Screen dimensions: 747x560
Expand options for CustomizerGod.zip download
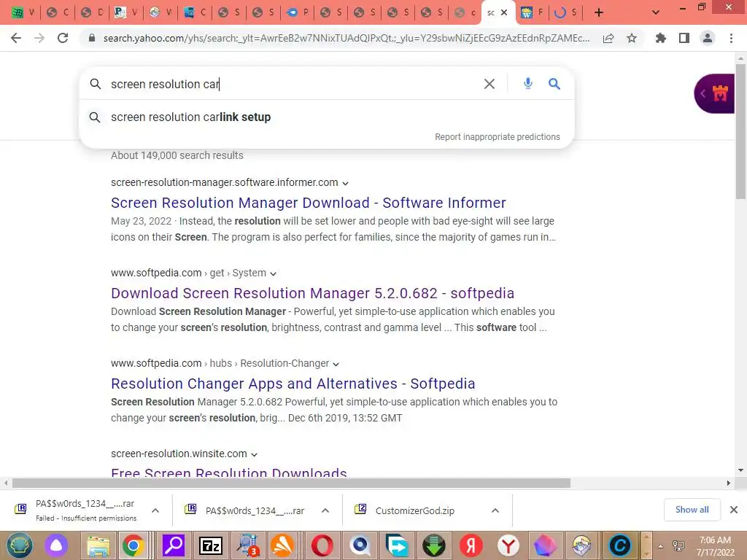495,510
